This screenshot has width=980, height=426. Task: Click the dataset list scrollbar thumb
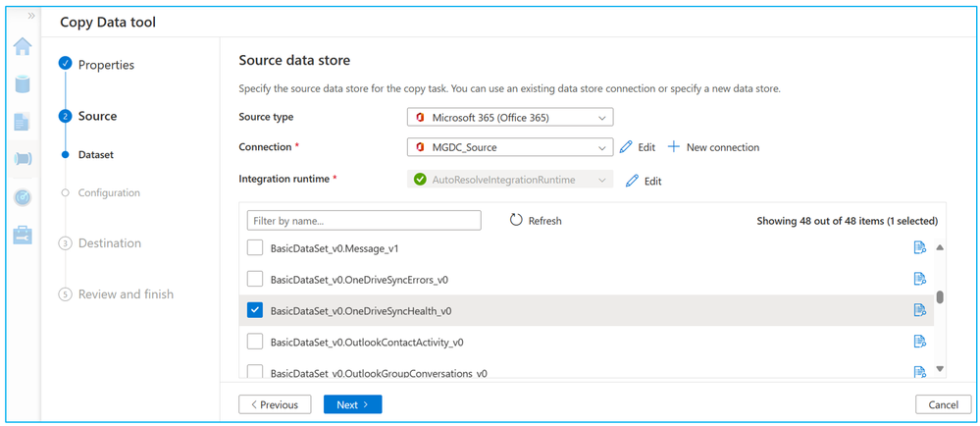(940, 297)
